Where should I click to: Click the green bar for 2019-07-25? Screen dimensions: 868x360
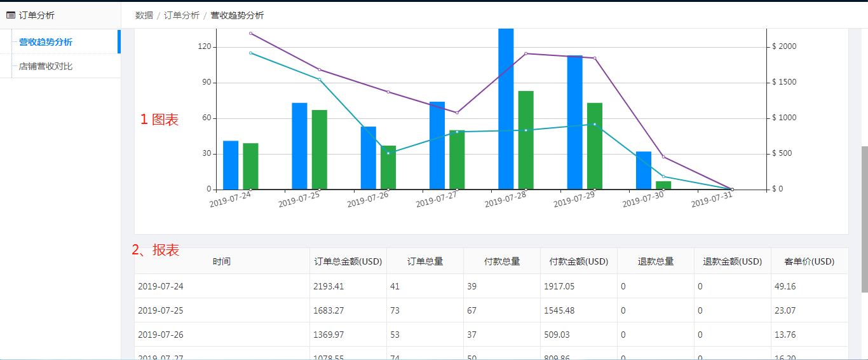tap(320, 149)
